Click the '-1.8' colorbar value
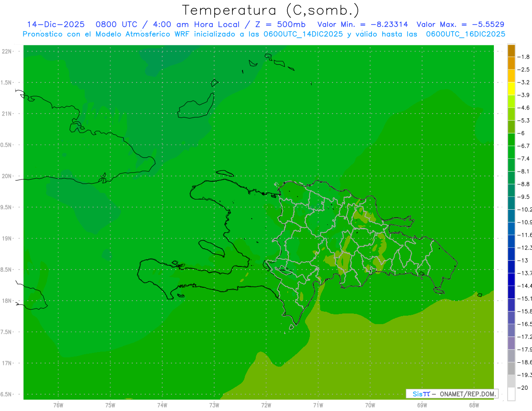The image size is (532, 411). coord(524,57)
